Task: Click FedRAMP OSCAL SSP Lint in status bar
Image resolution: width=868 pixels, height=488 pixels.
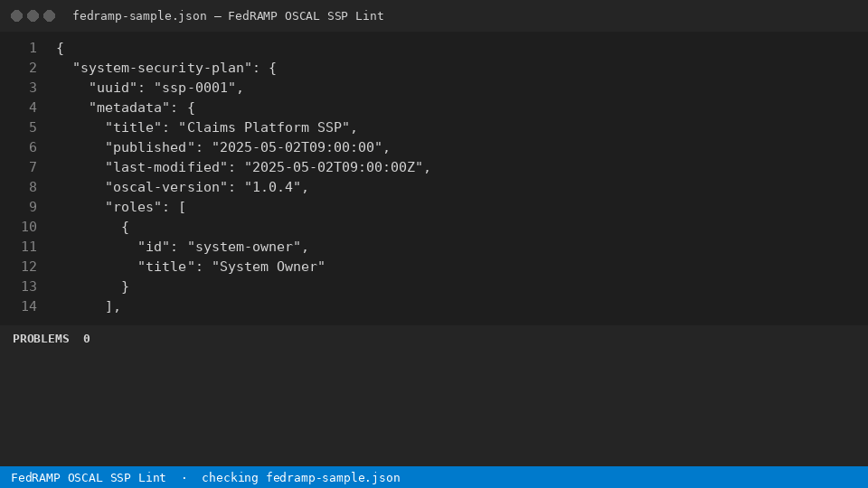Action: tap(89, 478)
